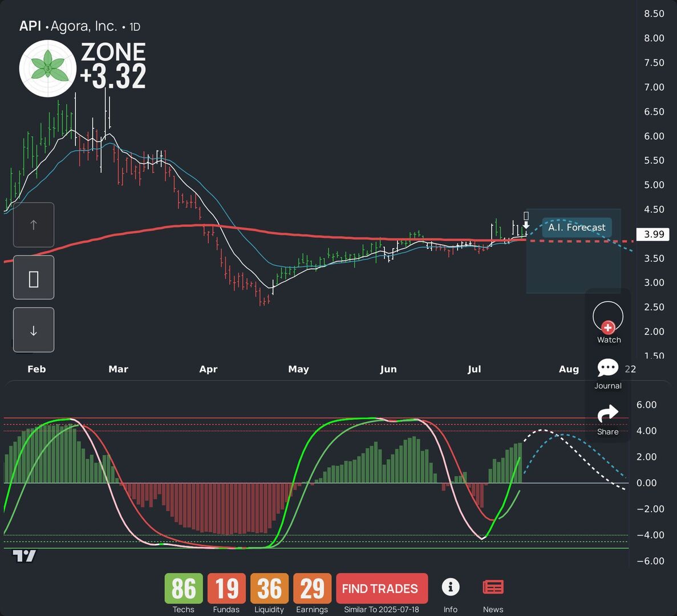Add API to watchlist via Watch icon
677x616 pixels.
point(608,317)
